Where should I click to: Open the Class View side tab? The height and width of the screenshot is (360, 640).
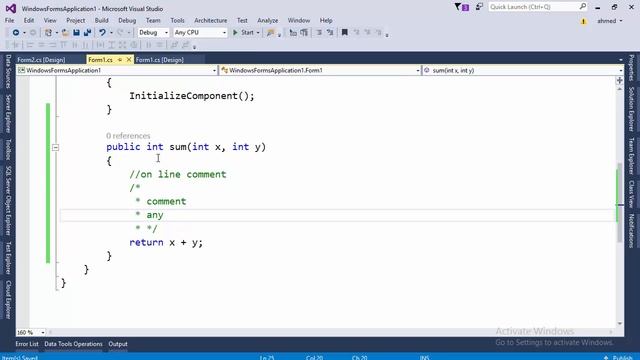click(631, 194)
